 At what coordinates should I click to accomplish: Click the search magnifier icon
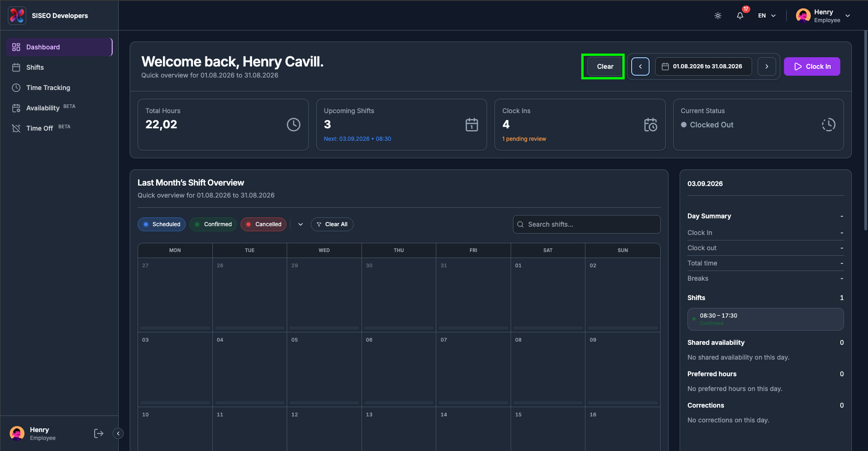(520, 224)
